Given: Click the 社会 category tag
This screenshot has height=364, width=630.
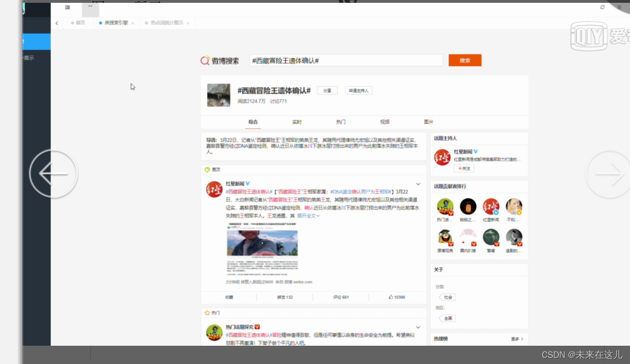Looking at the screenshot, I should (x=448, y=297).
